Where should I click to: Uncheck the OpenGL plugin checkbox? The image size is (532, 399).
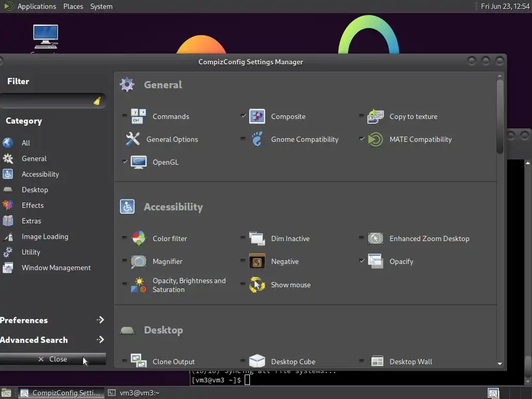coord(125,162)
